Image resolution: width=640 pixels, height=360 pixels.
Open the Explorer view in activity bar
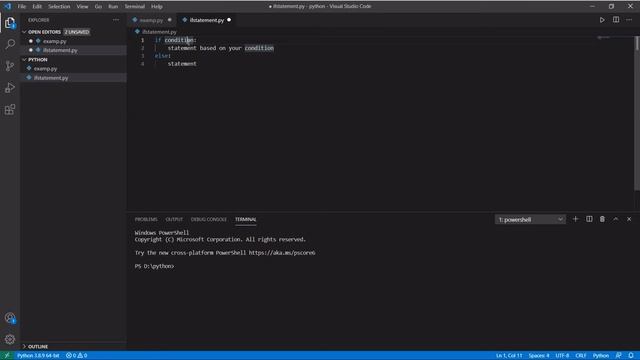pos(10,23)
